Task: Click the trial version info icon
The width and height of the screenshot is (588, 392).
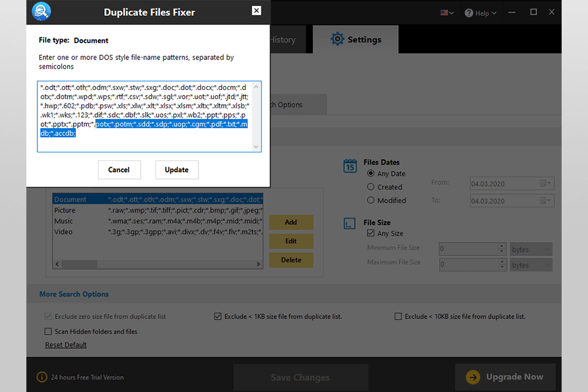Action: pos(42,377)
